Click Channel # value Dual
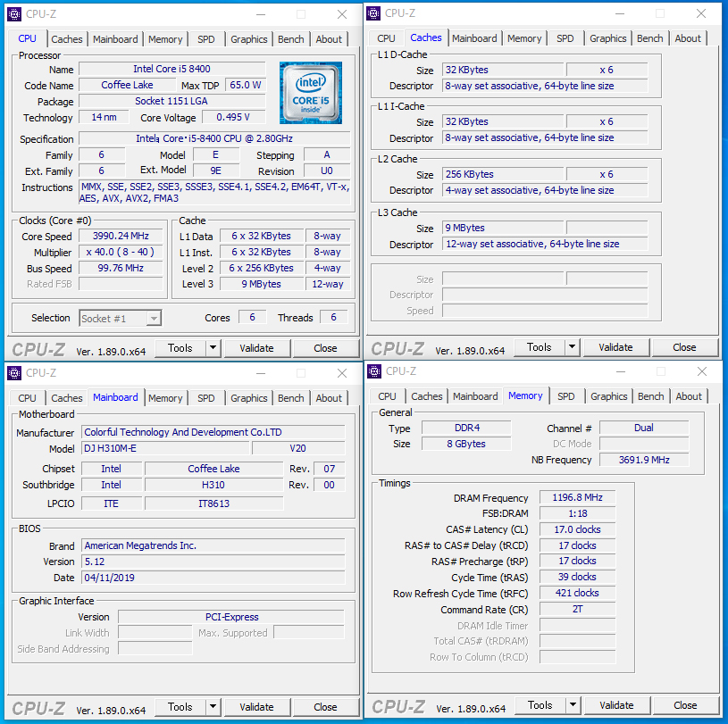Viewport: 728px width, 724px height. 644,428
